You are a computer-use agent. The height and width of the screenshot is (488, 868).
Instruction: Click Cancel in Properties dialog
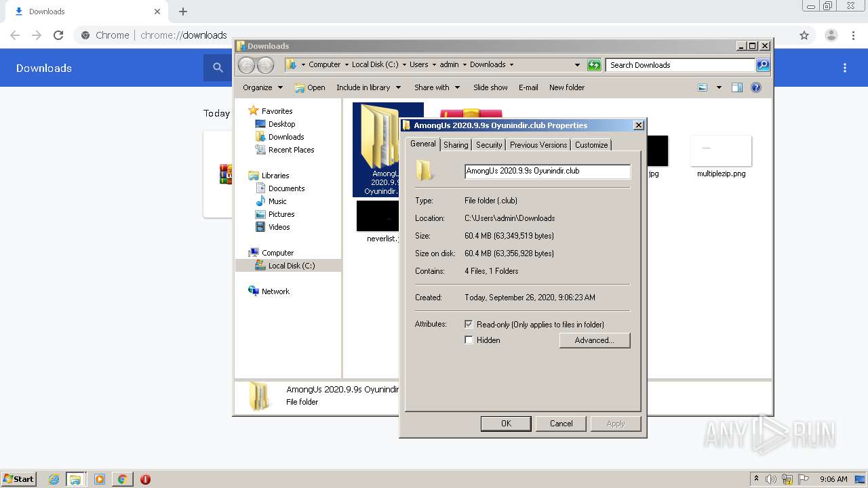[x=561, y=424]
